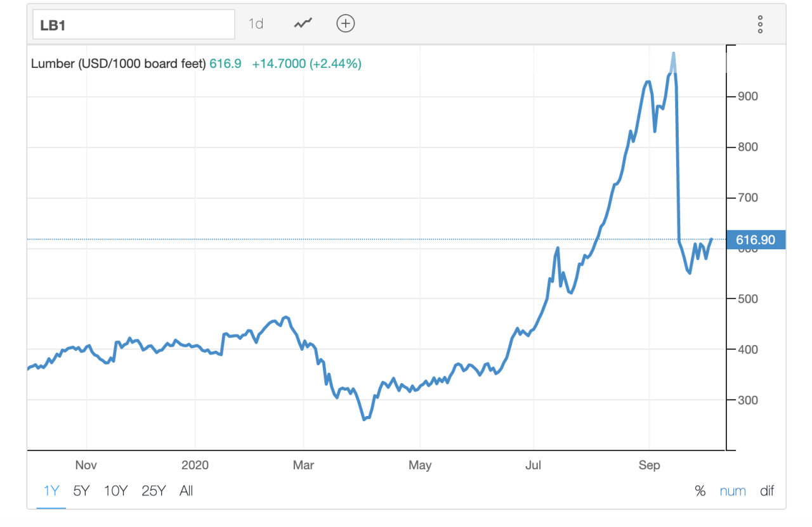
Task: Switch to the 25Y time range
Action: tap(154, 491)
